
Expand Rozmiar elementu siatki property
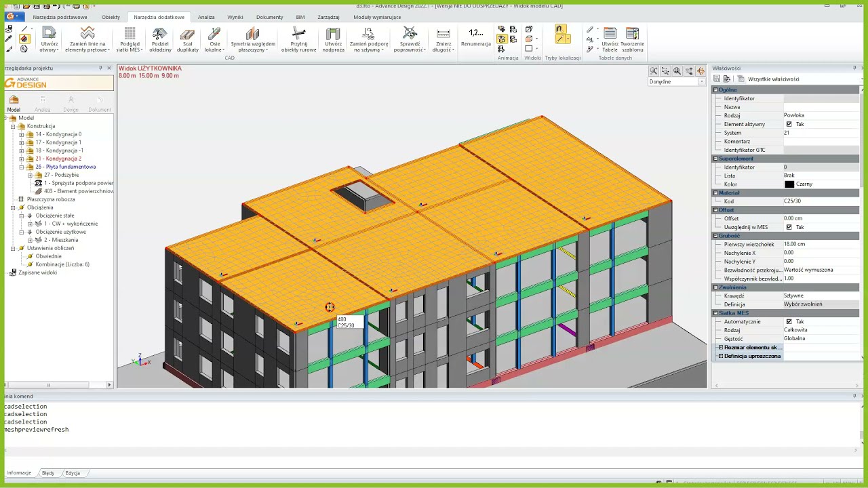click(x=721, y=347)
